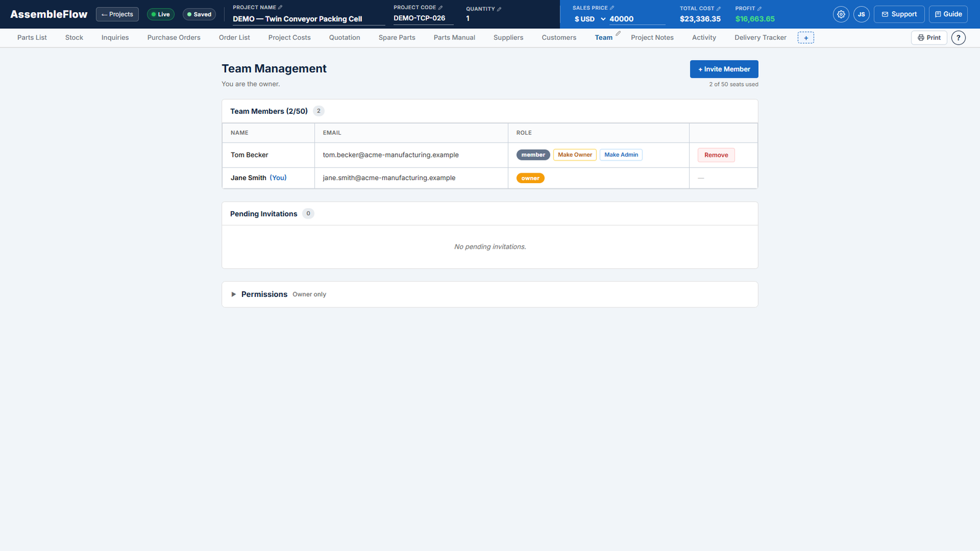The width and height of the screenshot is (980, 551).
Task: Edit the sales price 40000 field
Action: [x=636, y=19]
